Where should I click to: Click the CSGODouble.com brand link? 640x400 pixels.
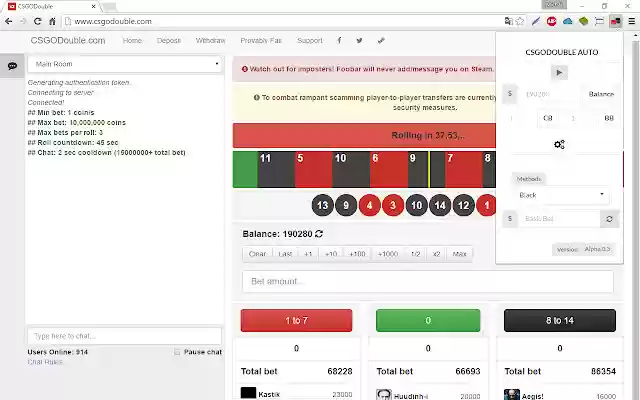coord(68,40)
